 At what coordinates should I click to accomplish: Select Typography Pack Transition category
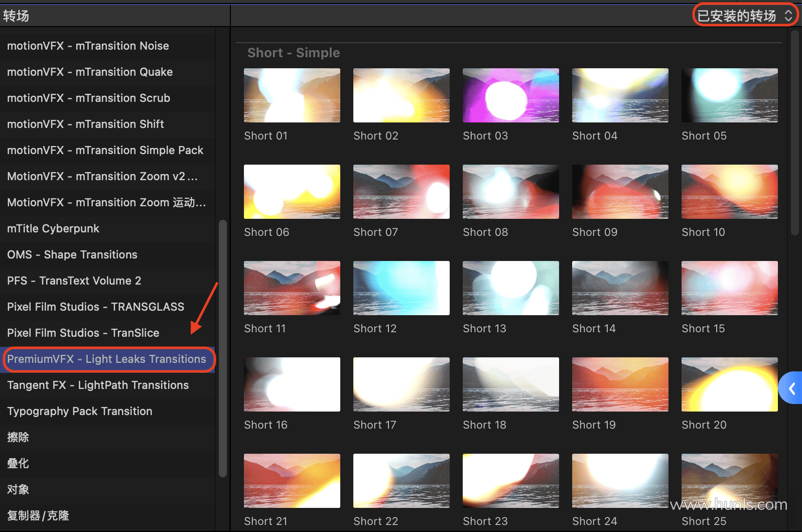coord(107,411)
